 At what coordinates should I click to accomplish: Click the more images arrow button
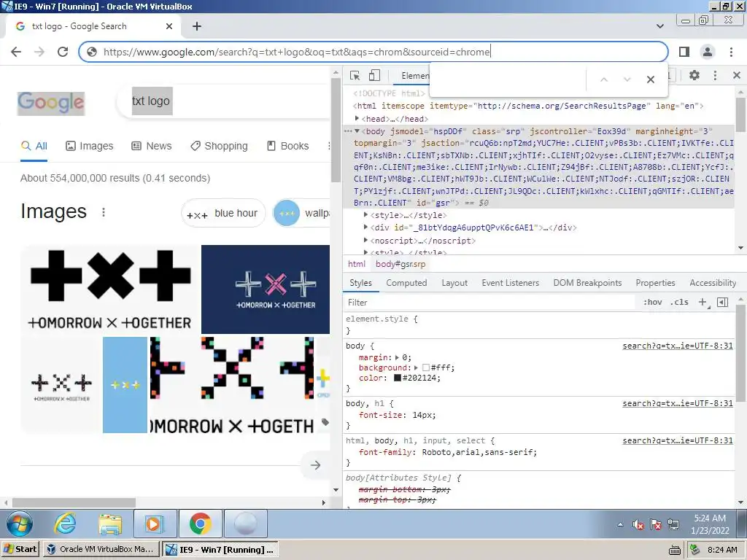tap(315, 465)
